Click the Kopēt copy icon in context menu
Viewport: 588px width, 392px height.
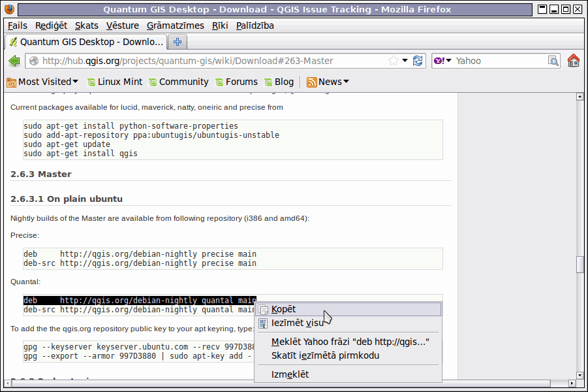tap(264, 310)
